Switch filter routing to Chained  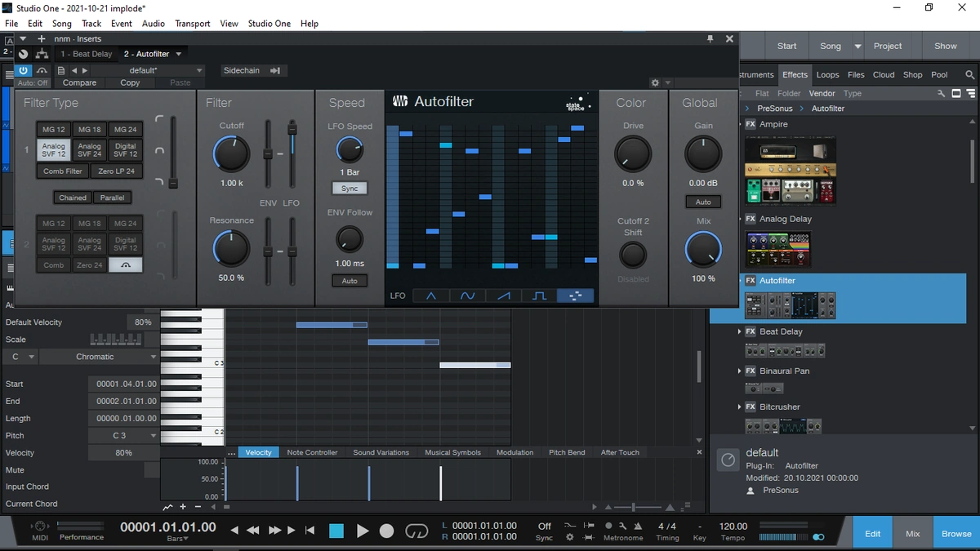(73, 198)
